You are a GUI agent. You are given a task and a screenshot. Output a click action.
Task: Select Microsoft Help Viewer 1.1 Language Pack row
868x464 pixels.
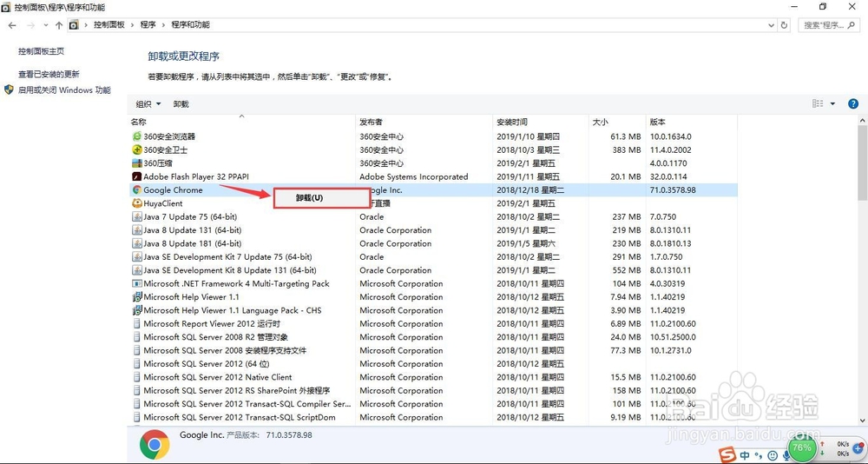click(x=435, y=310)
